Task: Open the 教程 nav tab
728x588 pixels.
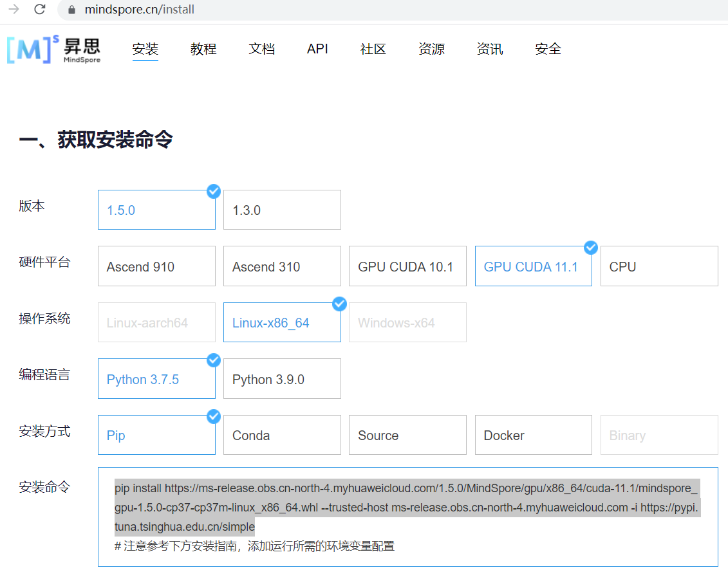Action: [203, 49]
